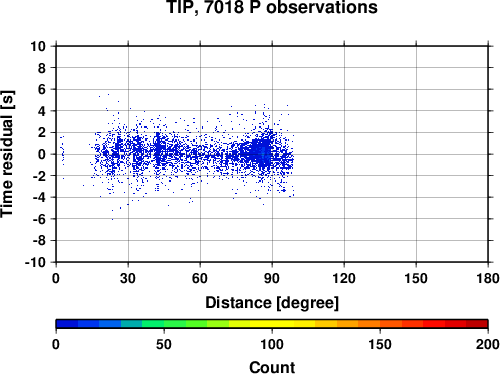Click x-axis tick label '60'

click(200, 278)
